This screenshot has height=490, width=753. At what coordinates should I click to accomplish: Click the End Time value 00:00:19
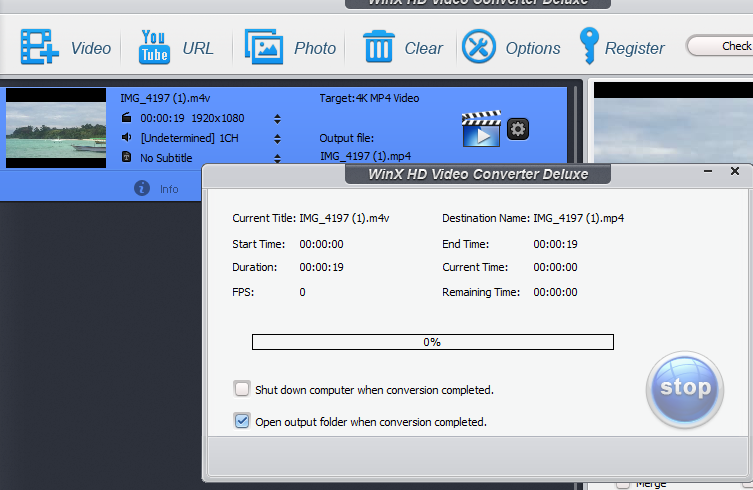click(x=555, y=244)
